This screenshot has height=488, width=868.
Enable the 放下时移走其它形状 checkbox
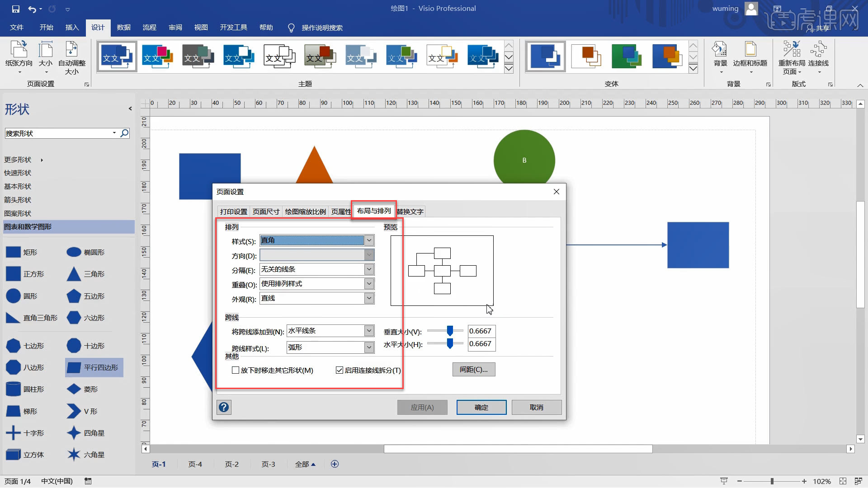click(x=236, y=370)
